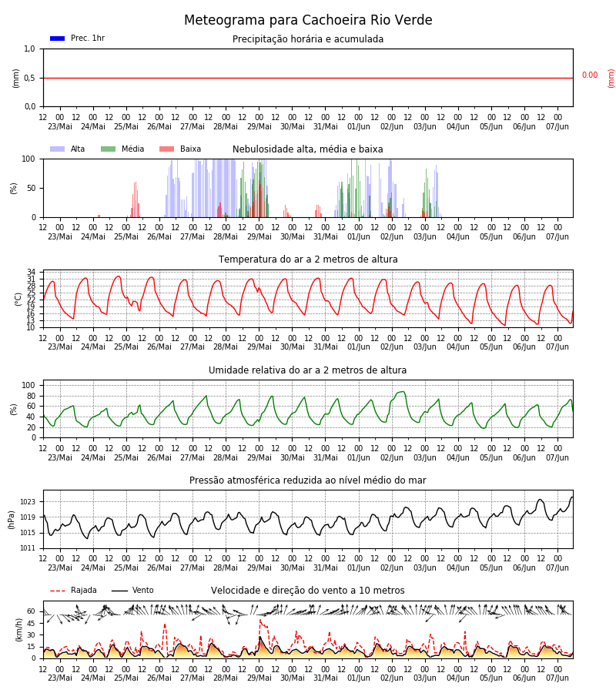This screenshot has width=616, height=693.
Task: Click the Temperatura do ar chart title
Action: coord(308,259)
